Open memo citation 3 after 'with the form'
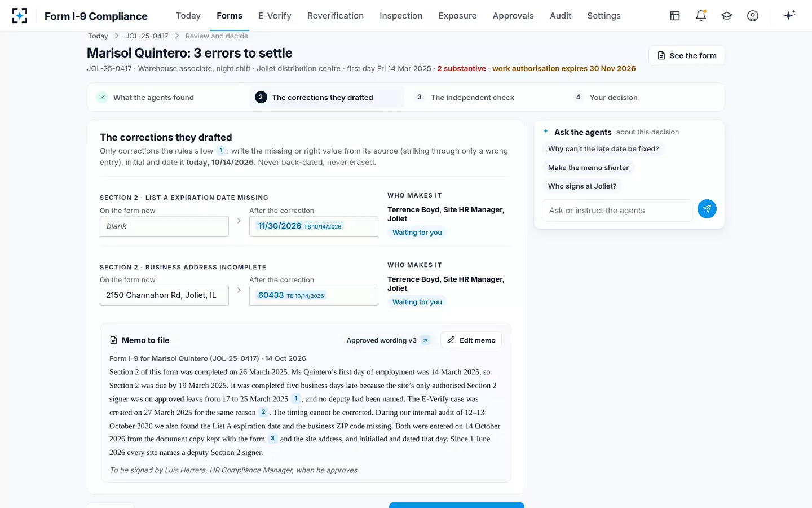Screen dimensions: 812x508 [x=273, y=439]
